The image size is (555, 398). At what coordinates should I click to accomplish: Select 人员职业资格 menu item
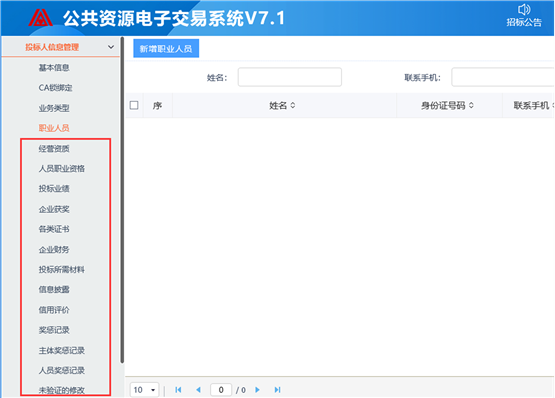point(62,169)
